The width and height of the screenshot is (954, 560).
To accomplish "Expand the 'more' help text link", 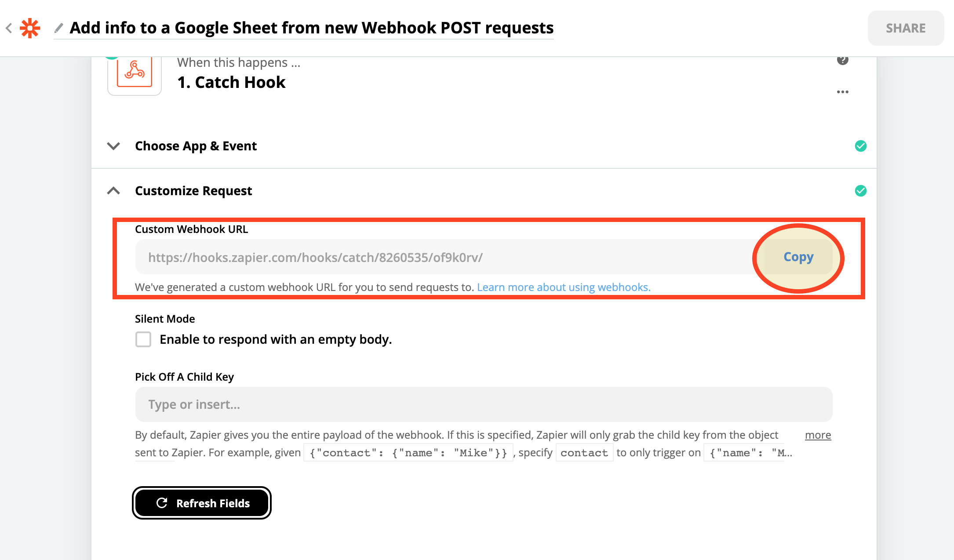I will point(818,435).
